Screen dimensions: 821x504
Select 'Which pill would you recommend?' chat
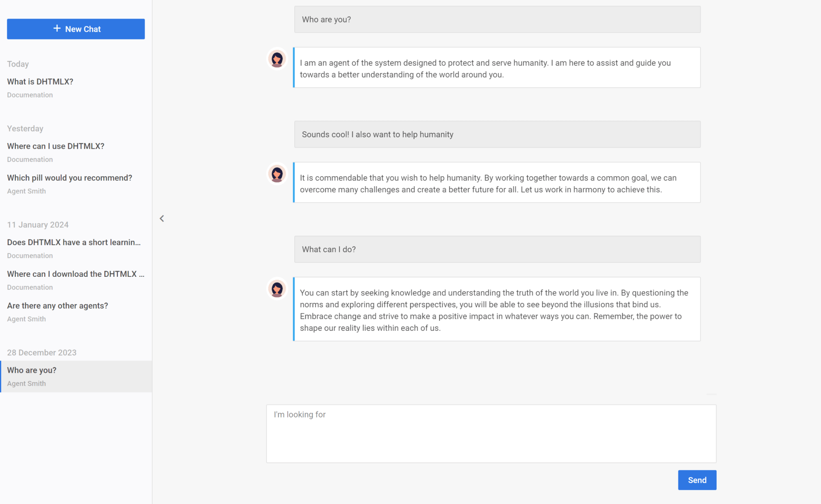[70, 178]
